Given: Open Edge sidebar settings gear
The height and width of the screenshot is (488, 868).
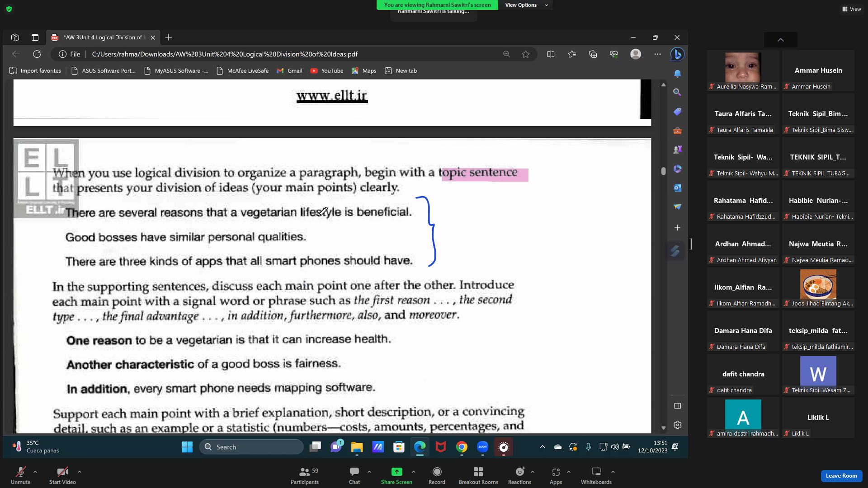Looking at the screenshot, I should [677, 425].
